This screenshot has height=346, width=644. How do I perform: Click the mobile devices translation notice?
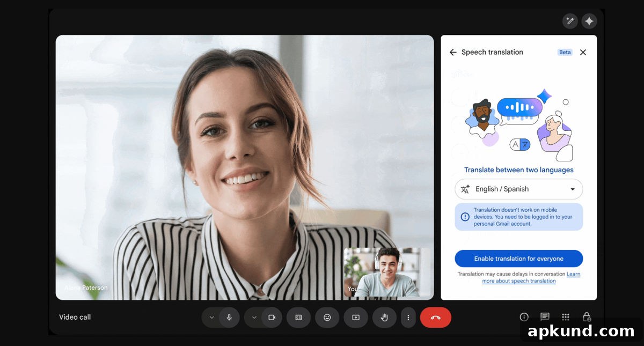click(x=518, y=217)
